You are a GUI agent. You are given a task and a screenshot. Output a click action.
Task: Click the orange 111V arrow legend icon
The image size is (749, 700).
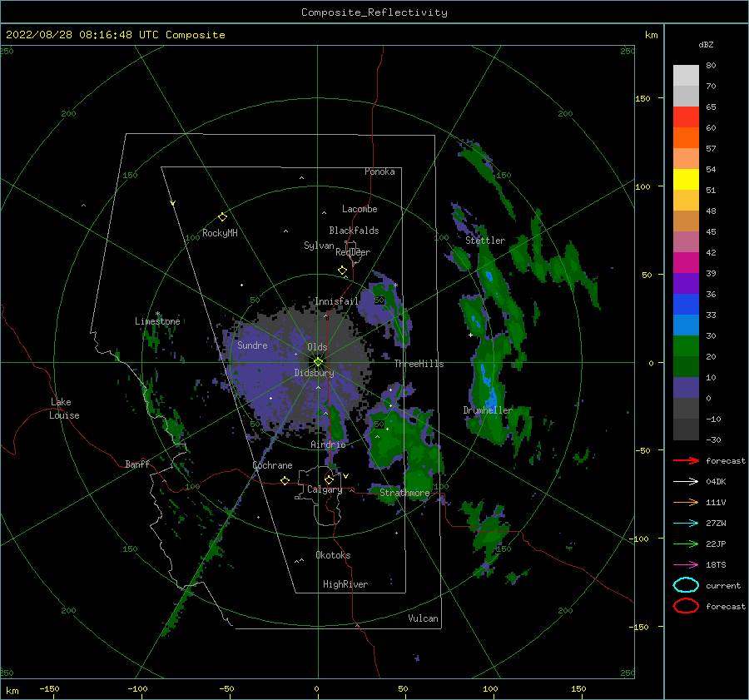(686, 502)
